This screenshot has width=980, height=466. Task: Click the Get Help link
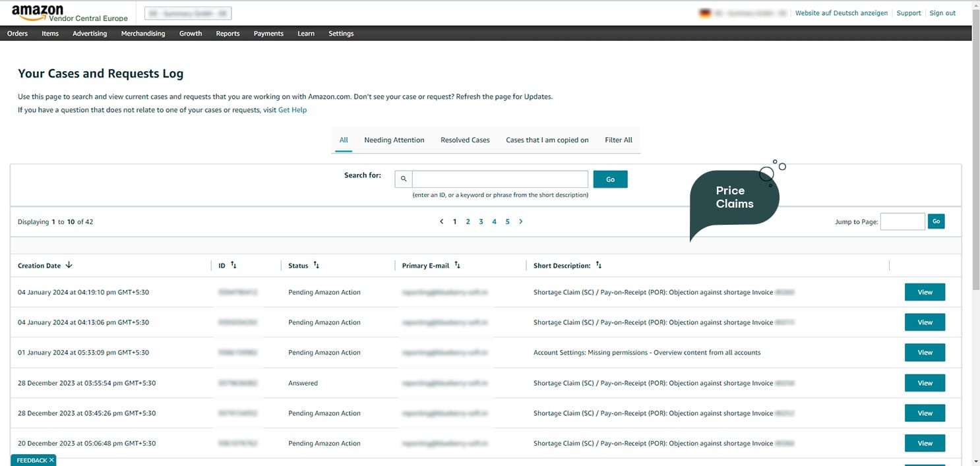coord(292,110)
